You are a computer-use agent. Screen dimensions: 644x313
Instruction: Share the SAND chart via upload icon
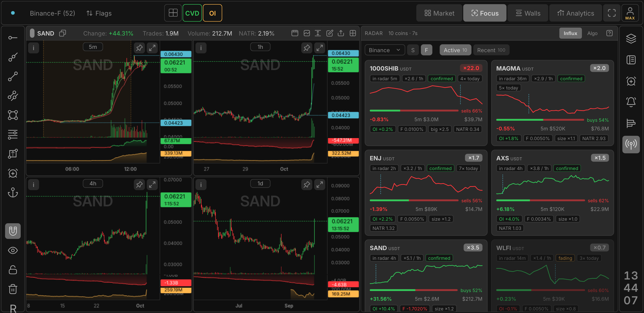tap(341, 33)
